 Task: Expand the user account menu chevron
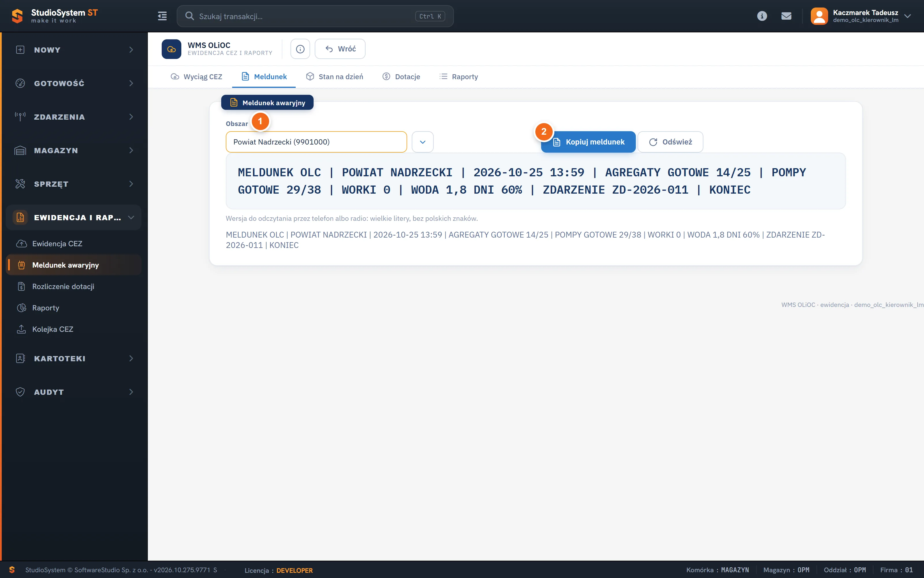coord(908,16)
